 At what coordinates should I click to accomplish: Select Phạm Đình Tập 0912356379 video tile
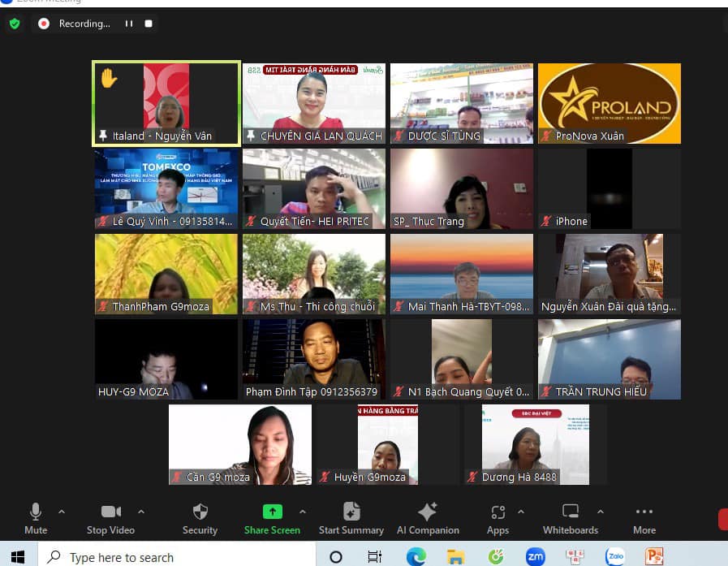point(314,359)
